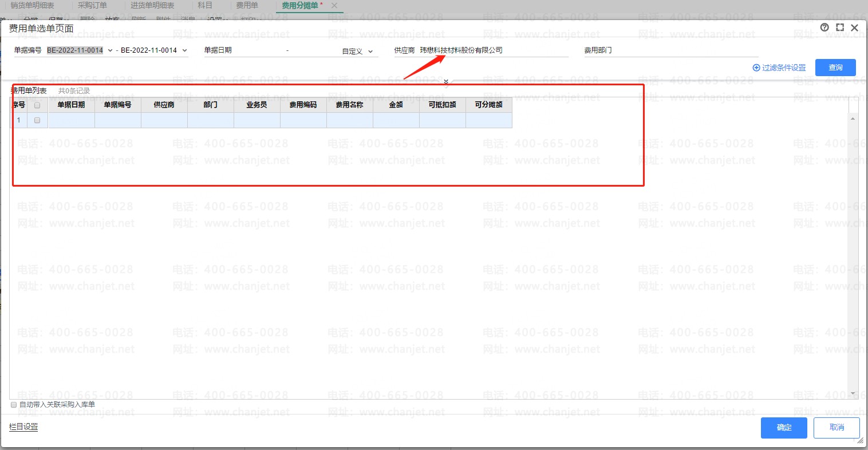Click the 单据日期 start date field
Image resolution: width=868 pixels, height=450 pixels.
pyautogui.click(x=259, y=50)
